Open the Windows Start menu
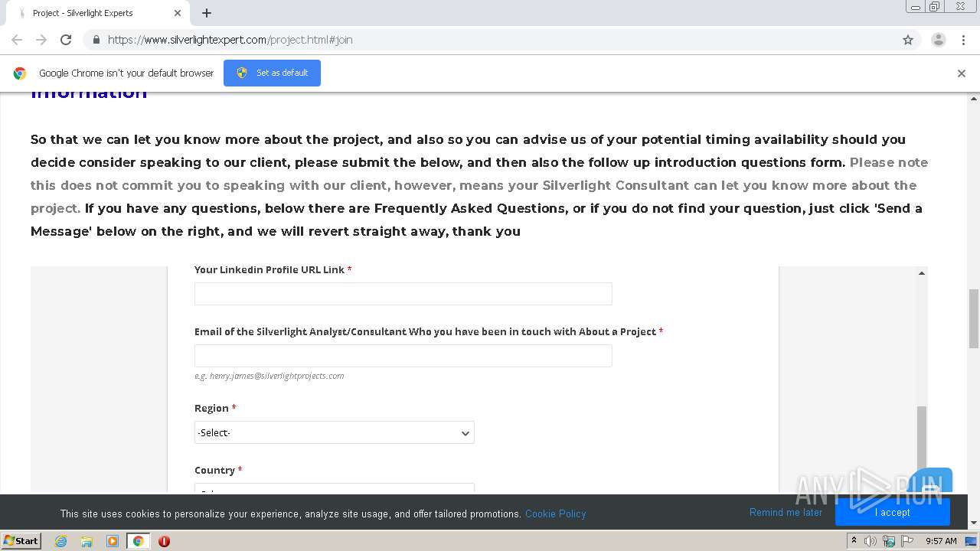980x551 pixels. pos(21,540)
